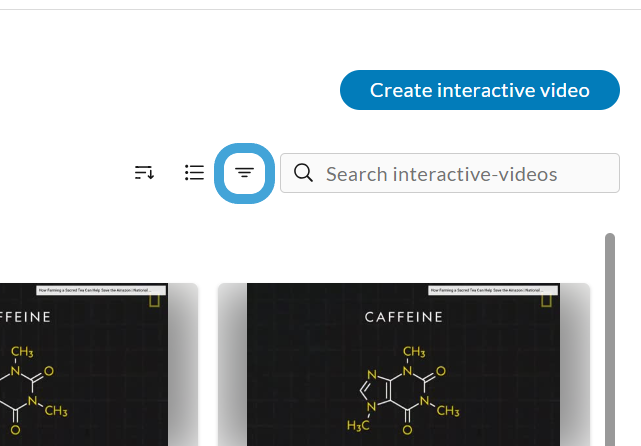Open the partially cut-off Caffeine video thumbnail

click(99, 364)
